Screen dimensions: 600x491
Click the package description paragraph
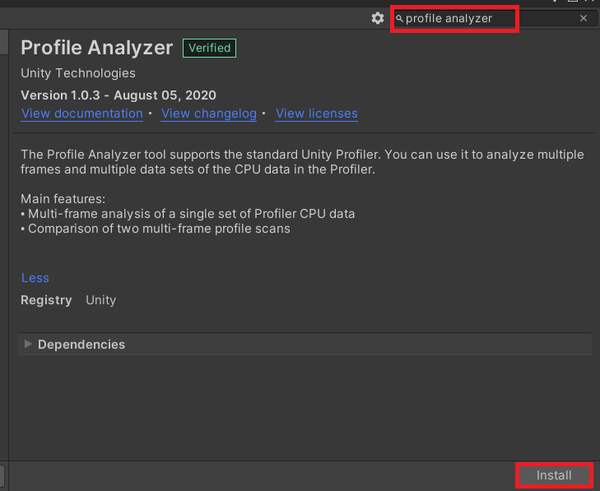(300, 162)
